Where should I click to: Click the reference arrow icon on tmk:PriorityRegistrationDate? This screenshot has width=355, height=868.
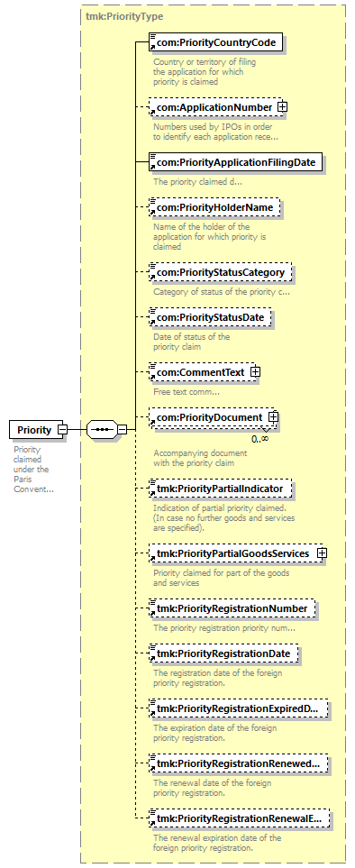pyautogui.click(x=153, y=660)
